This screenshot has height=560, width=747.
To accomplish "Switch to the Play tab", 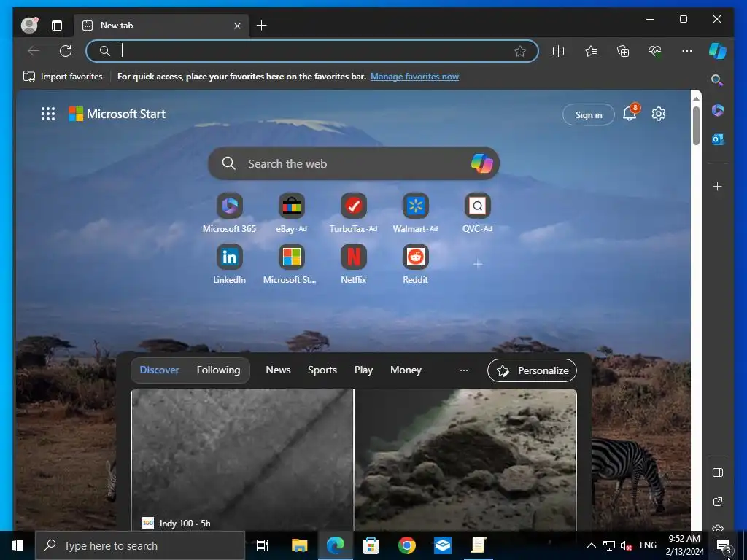I will click(363, 370).
